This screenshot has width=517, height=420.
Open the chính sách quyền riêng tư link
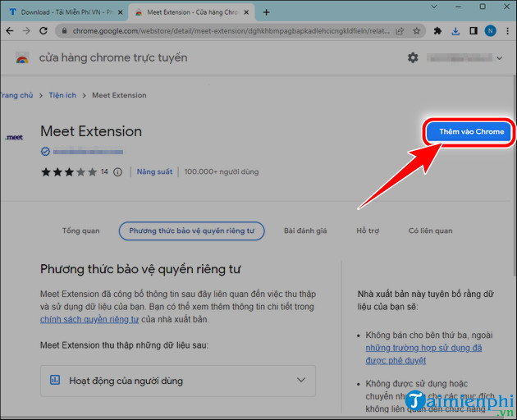click(89, 319)
